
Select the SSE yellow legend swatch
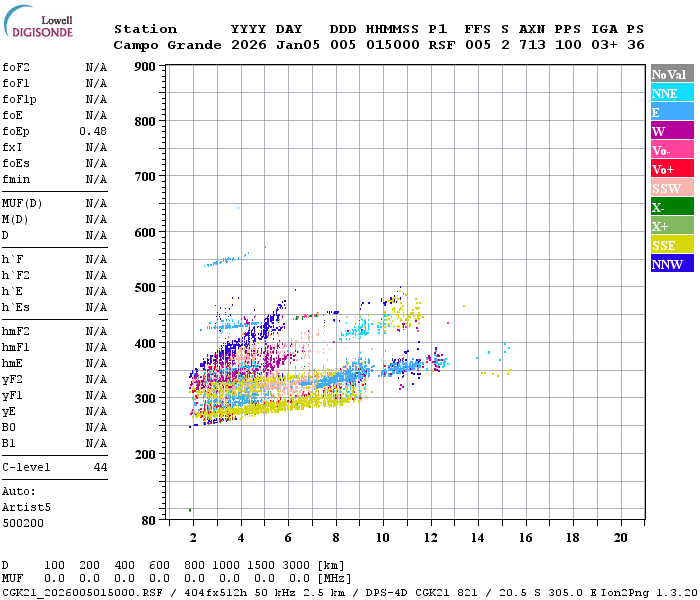(672, 245)
